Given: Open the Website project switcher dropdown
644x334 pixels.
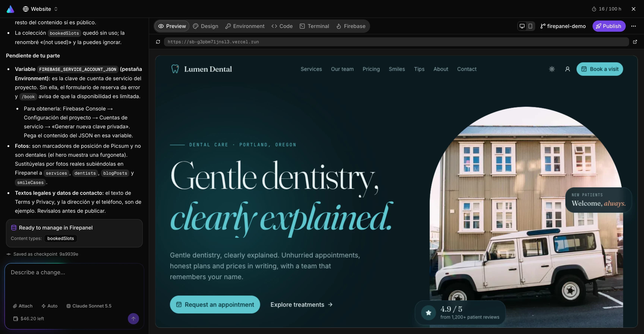Looking at the screenshot, I should (x=40, y=9).
